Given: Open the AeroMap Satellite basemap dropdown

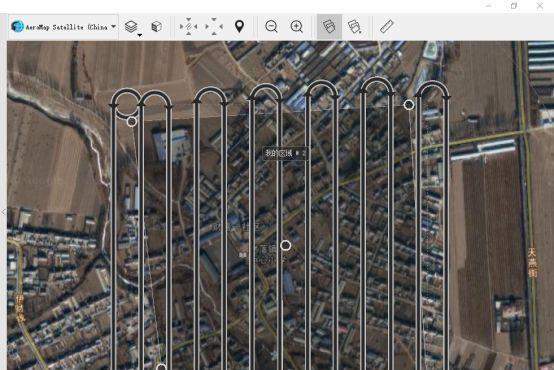Looking at the screenshot, I should (x=63, y=27).
